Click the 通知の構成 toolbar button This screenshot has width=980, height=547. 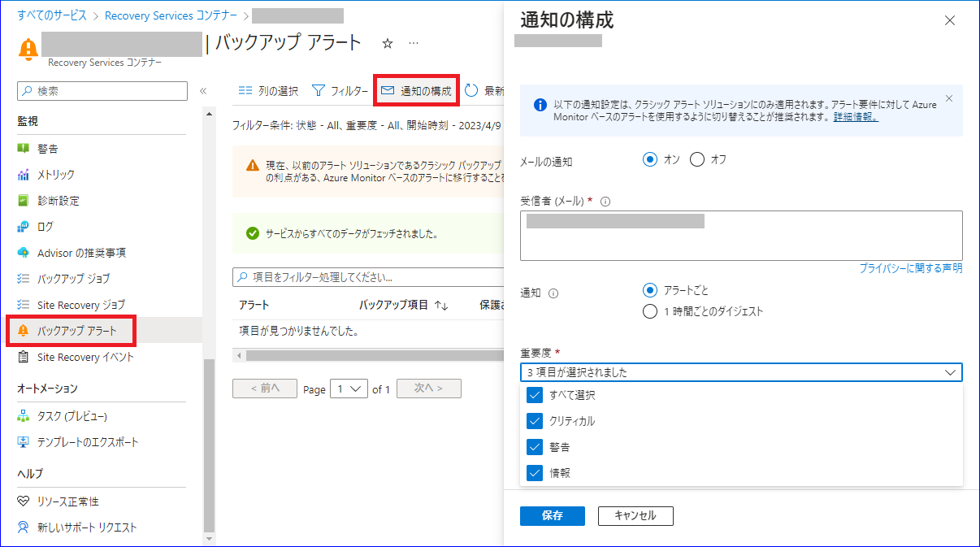click(416, 91)
